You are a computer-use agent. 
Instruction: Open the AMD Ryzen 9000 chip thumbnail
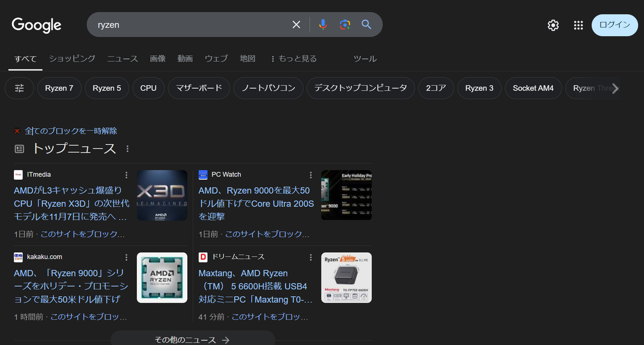point(162,277)
